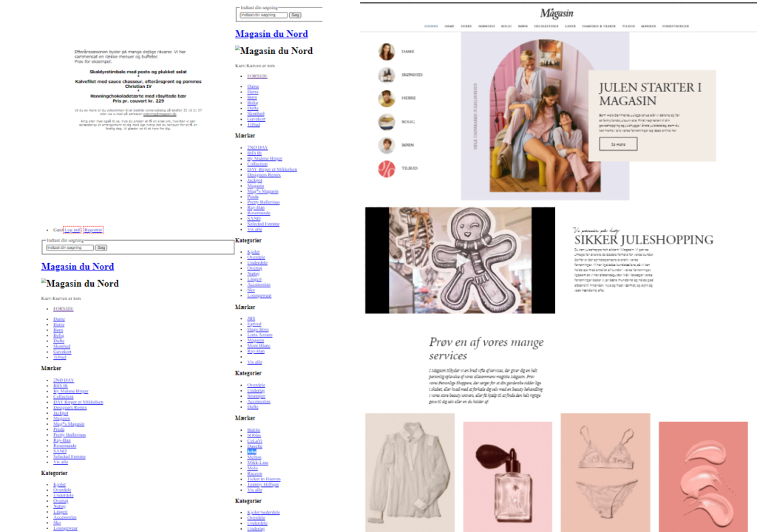Viewport: 757px width, 532px height.
Task: Open the Racoon brand link
Action: pyautogui.click(x=254, y=474)
